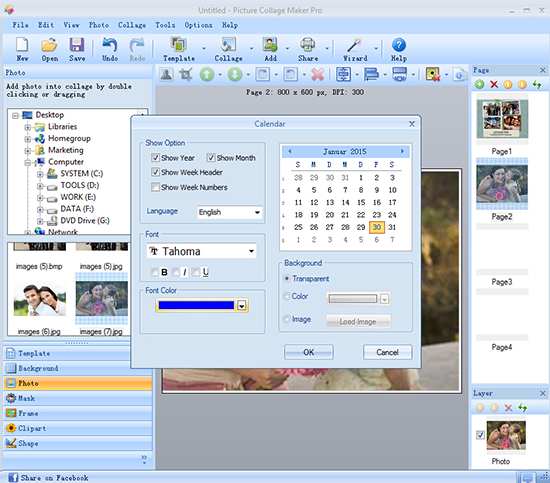Check the Bold font checkbox
Viewport: 550px width, 483px height.
[x=154, y=272]
